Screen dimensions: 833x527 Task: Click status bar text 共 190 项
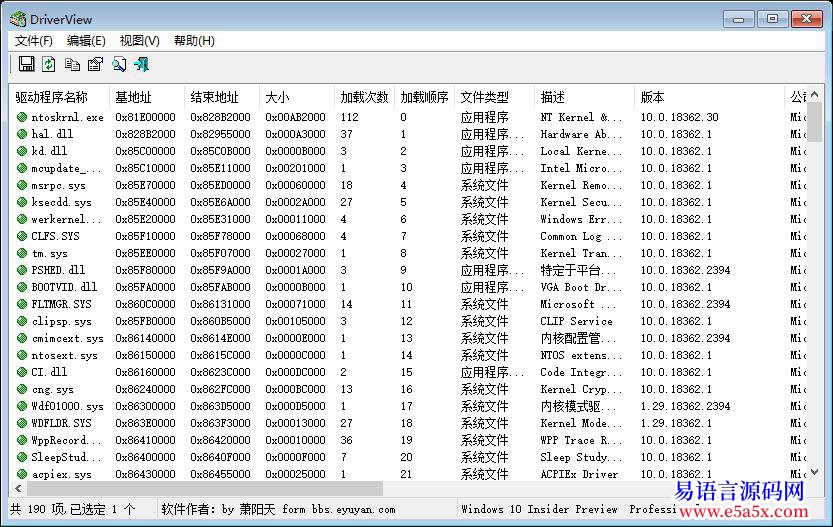tap(36, 509)
